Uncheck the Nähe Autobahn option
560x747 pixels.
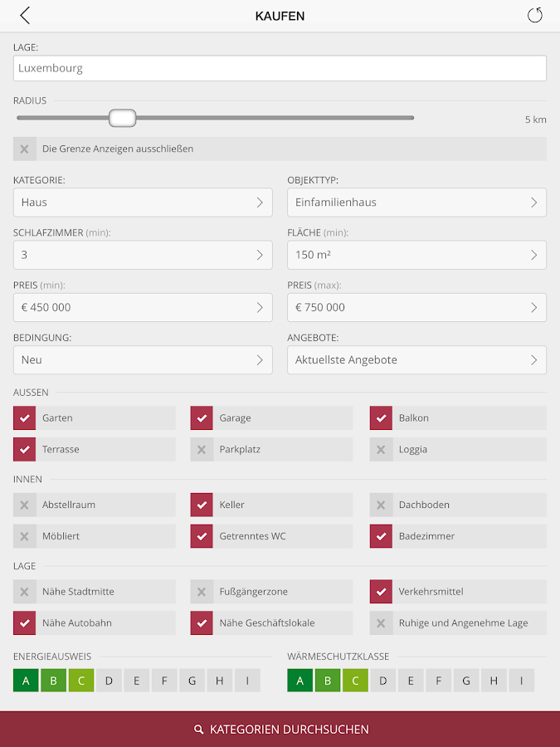(x=25, y=623)
